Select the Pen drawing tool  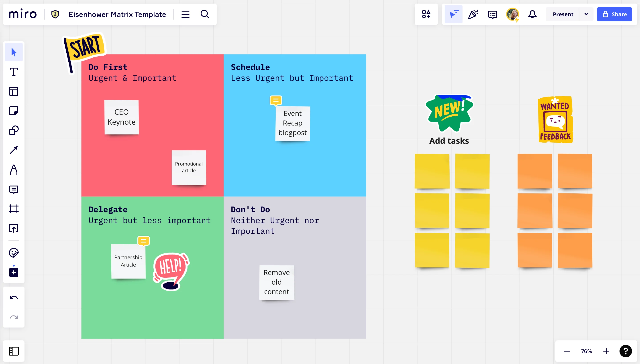pyautogui.click(x=14, y=170)
